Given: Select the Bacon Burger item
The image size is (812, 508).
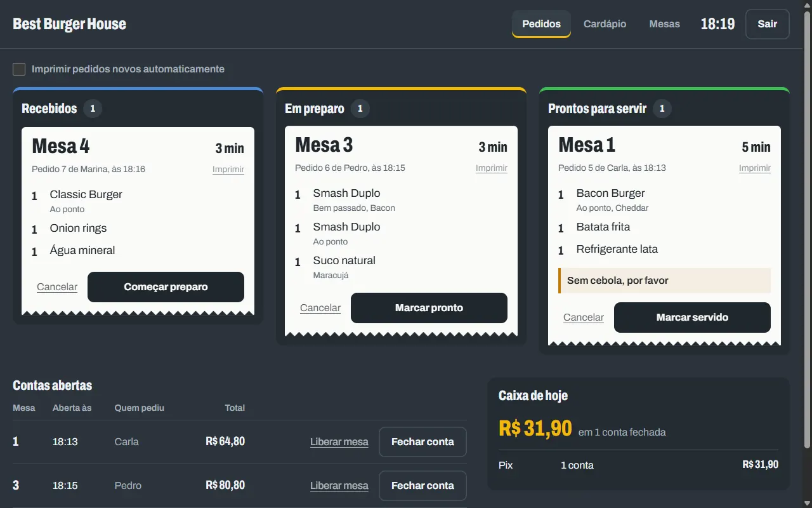Looking at the screenshot, I should pos(611,193).
